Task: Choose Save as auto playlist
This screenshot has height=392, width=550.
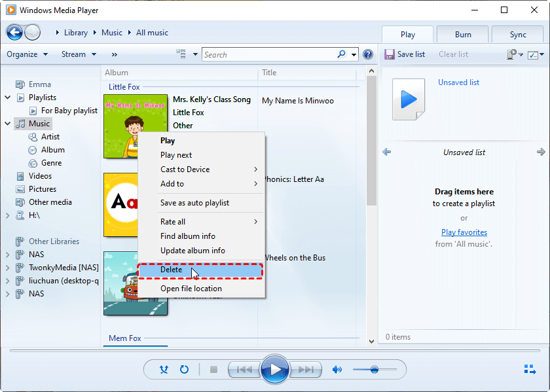Action: click(201, 203)
